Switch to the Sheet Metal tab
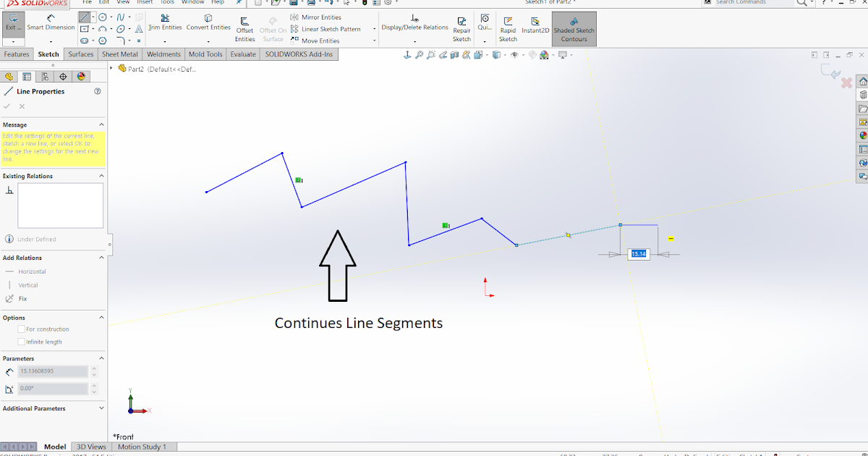The image size is (868, 456). coord(119,54)
